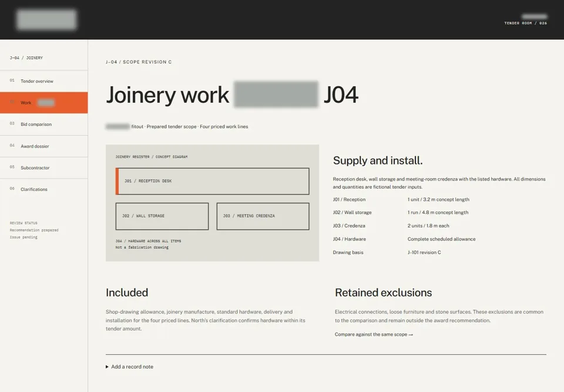Open Clarifications in the sidebar
Image resolution: width=564 pixels, height=392 pixels.
[x=44, y=189]
